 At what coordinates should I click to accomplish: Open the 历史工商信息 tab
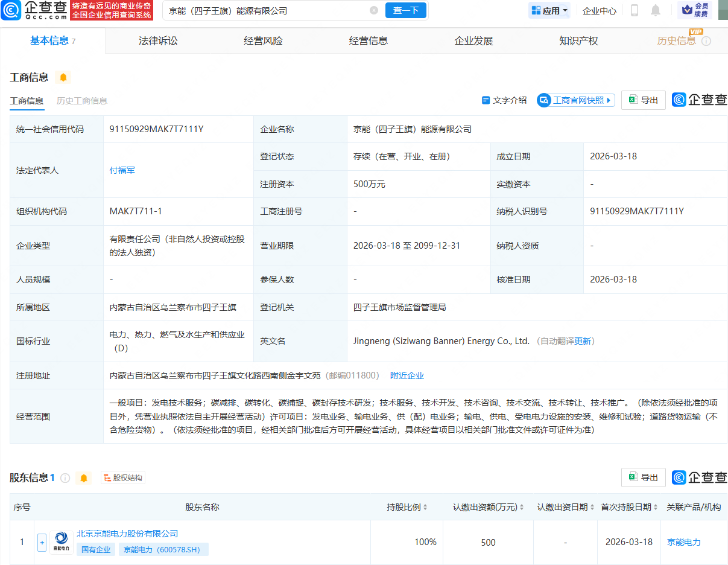coord(81,100)
